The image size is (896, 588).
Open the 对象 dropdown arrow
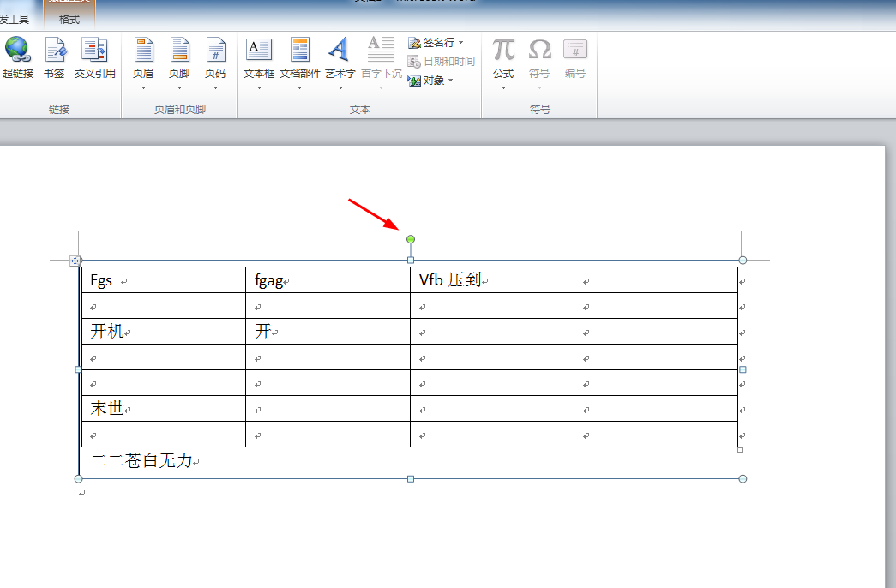click(451, 81)
